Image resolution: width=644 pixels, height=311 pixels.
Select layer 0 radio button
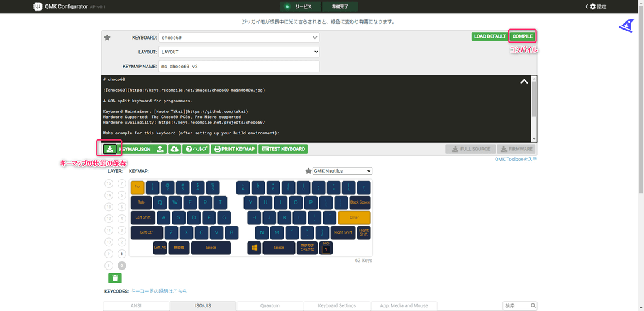(x=122, y=266)
